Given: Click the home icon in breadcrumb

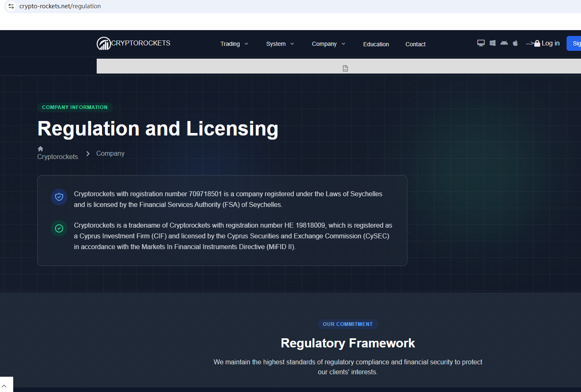Looking at the screenshot, I should (40, 149).
